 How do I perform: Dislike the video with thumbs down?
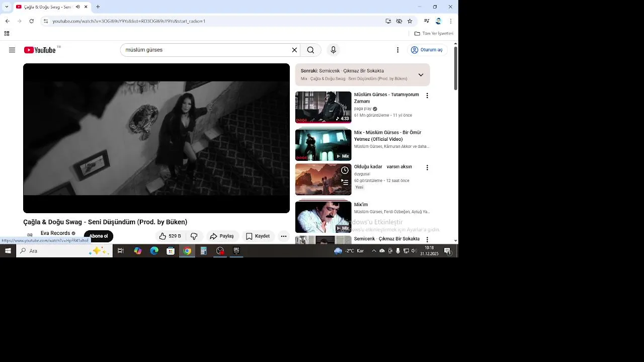click(x=194, y=236)
